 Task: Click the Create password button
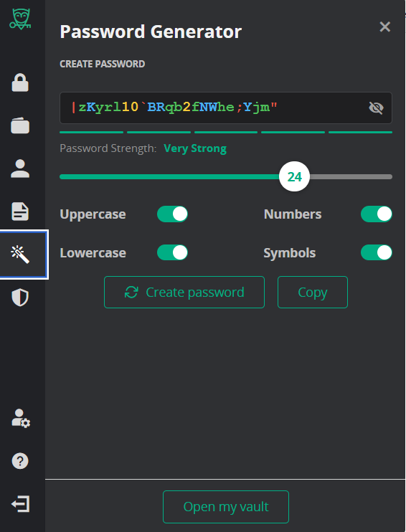pos(184,292)
